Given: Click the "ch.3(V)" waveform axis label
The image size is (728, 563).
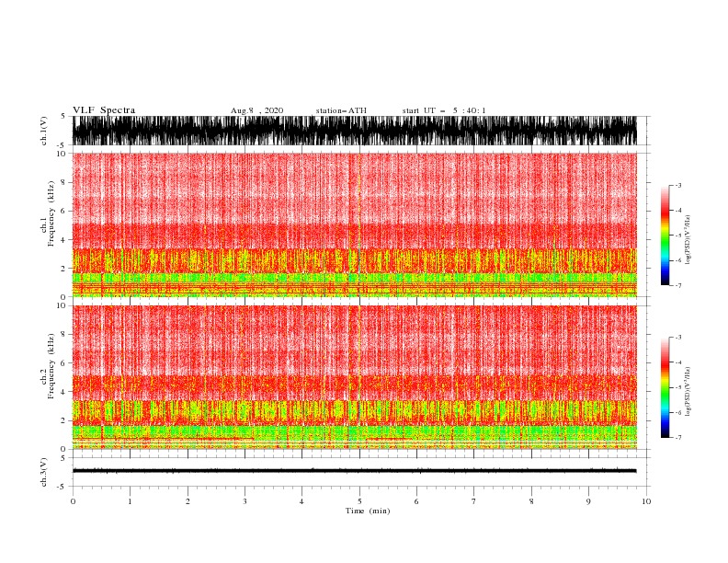Looking at the screenshot, I should [44, 472].
